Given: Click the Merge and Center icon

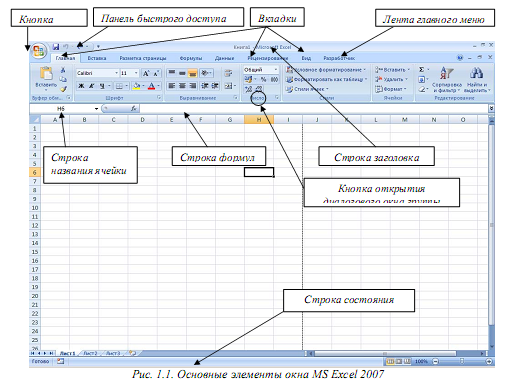Looking at the screenshot, I should pos(228,86).
